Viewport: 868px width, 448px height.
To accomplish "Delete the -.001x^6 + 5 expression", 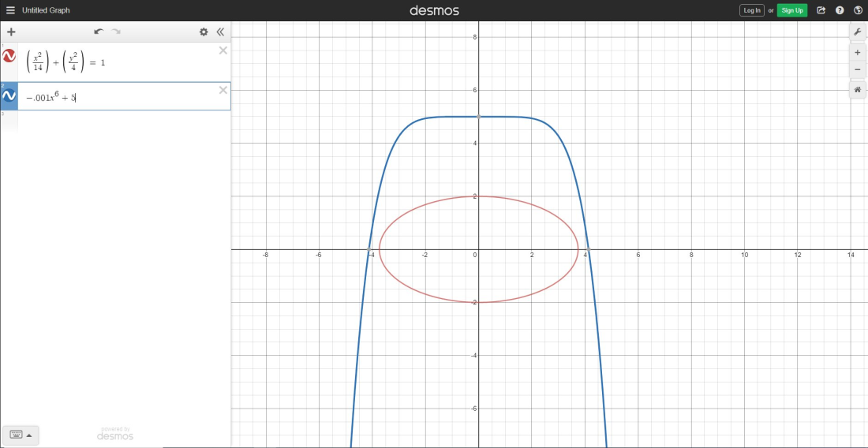I will point(223,90).
